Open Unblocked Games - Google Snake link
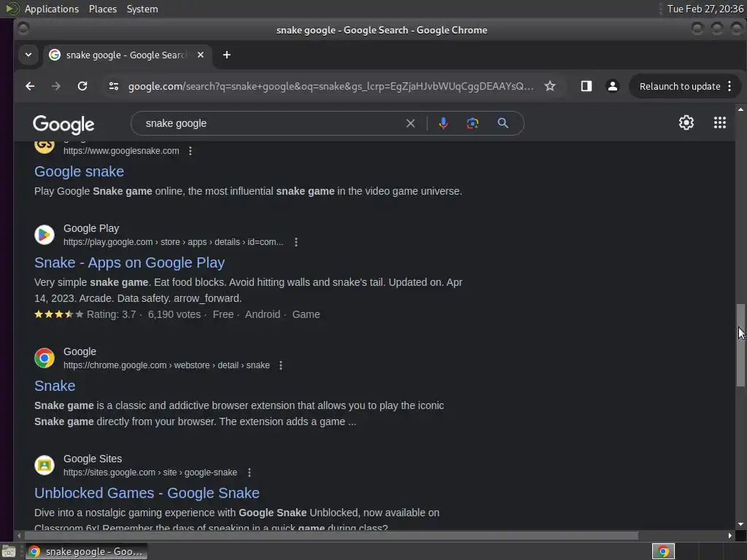The height and width of the screenshot is (560, 747). (x=147, y=493)
